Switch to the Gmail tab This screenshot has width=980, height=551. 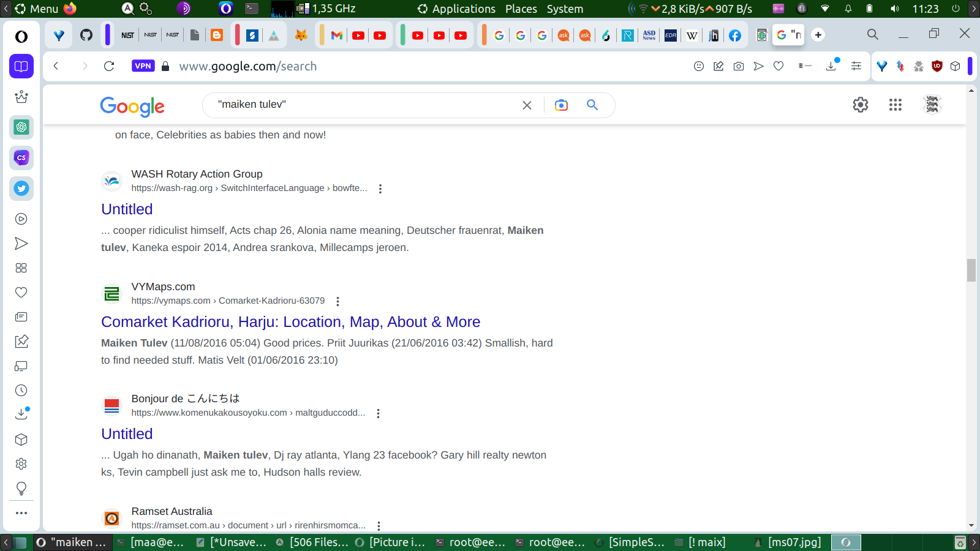click(x=337, y=36)
